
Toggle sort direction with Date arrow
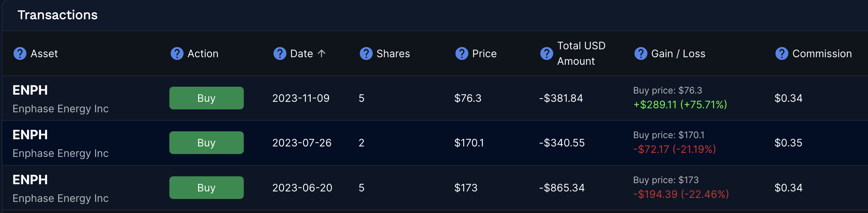pyautogui.click(x=322, y=54)
